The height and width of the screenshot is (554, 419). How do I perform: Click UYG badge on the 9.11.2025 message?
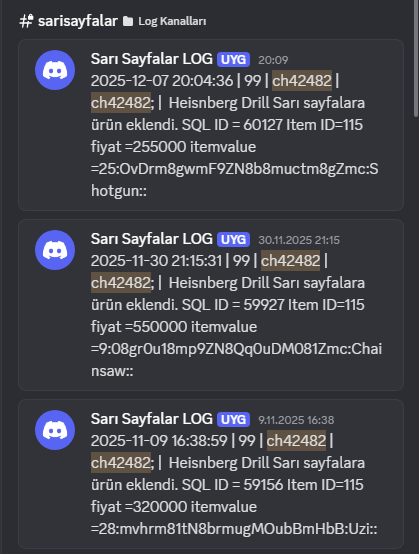pos(233,419)
